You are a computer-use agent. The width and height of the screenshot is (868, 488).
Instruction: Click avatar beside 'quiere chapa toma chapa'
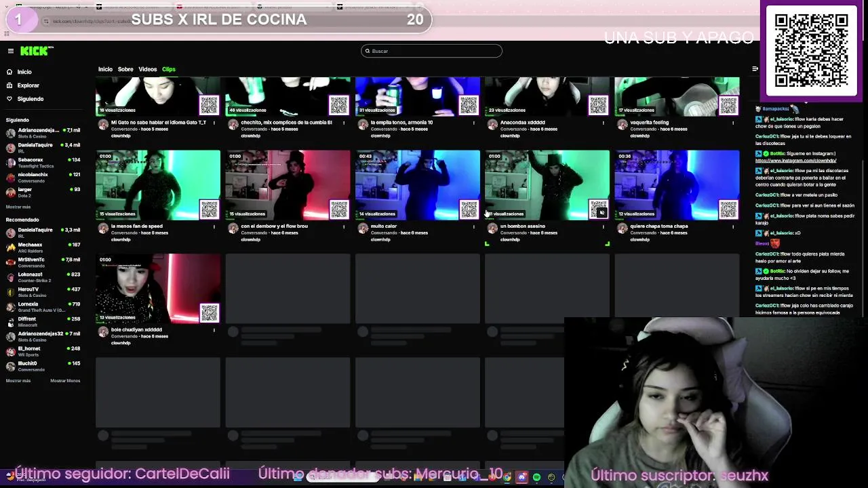pyautogui.click(x=623, y=229)
